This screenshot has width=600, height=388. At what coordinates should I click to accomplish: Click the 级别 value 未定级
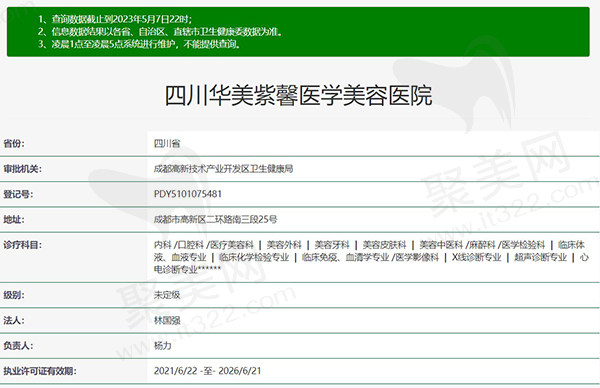(x=167, y=295)
